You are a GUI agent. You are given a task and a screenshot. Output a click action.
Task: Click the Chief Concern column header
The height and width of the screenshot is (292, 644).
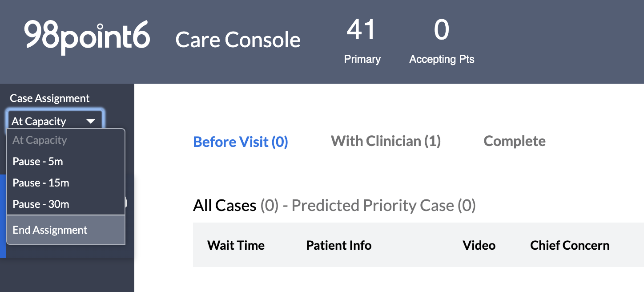click(x=570, y=245)
